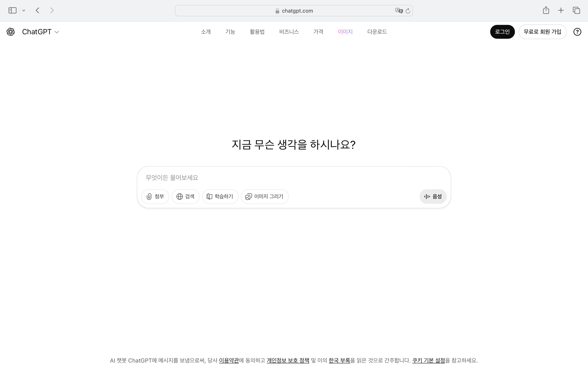588x367 pixels.
Task: Show tab overview icon
Action: tap(576, 10)
